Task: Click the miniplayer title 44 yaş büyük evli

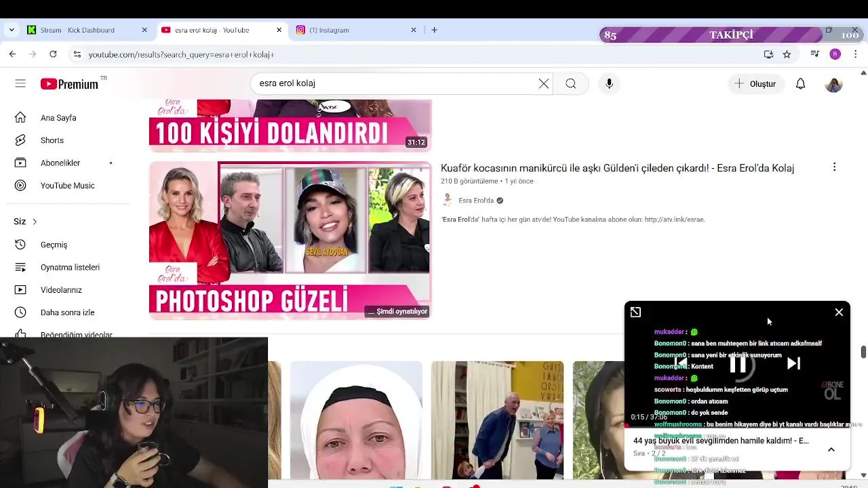Action: click(721, 441)
